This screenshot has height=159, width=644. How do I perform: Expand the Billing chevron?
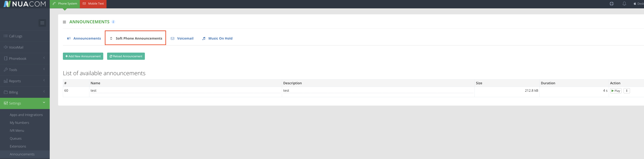(x=44, y=92)
